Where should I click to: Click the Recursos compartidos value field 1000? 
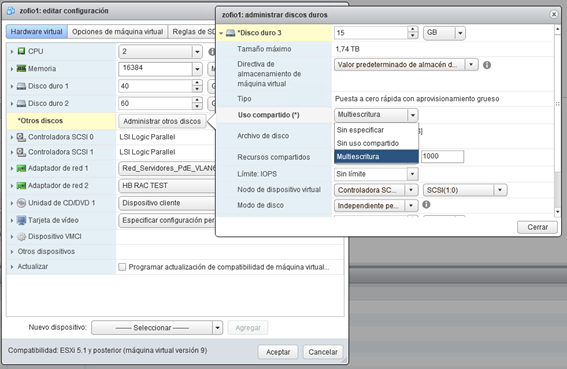[442, 156]
